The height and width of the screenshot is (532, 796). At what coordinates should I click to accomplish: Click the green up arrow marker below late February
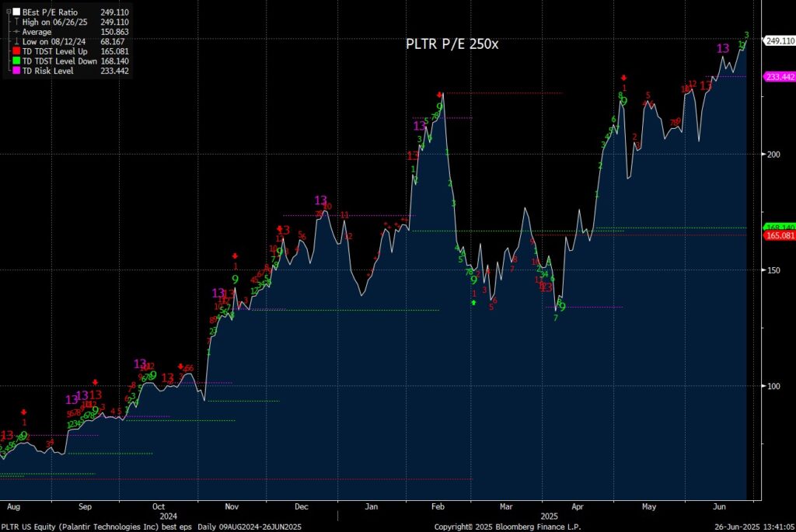coord(473,303)
